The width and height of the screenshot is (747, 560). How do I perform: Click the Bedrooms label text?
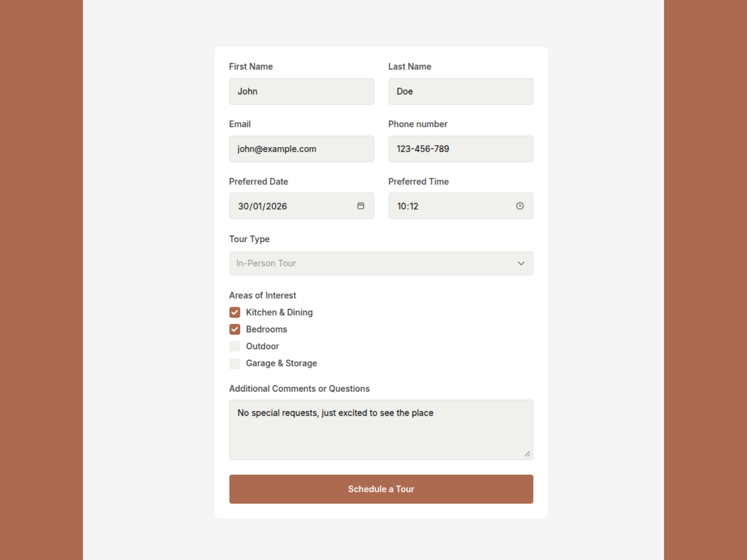pyautogui.click(x=266, y=329)
